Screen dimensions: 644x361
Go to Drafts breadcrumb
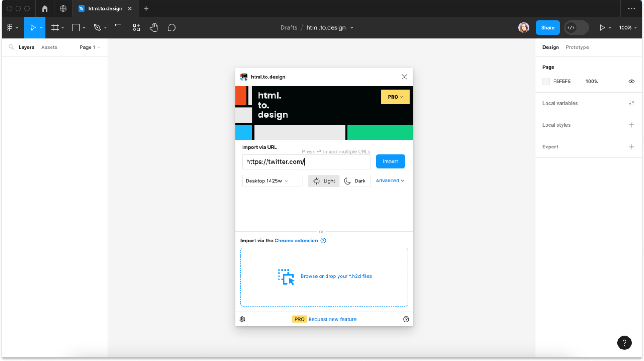point(289,27)
